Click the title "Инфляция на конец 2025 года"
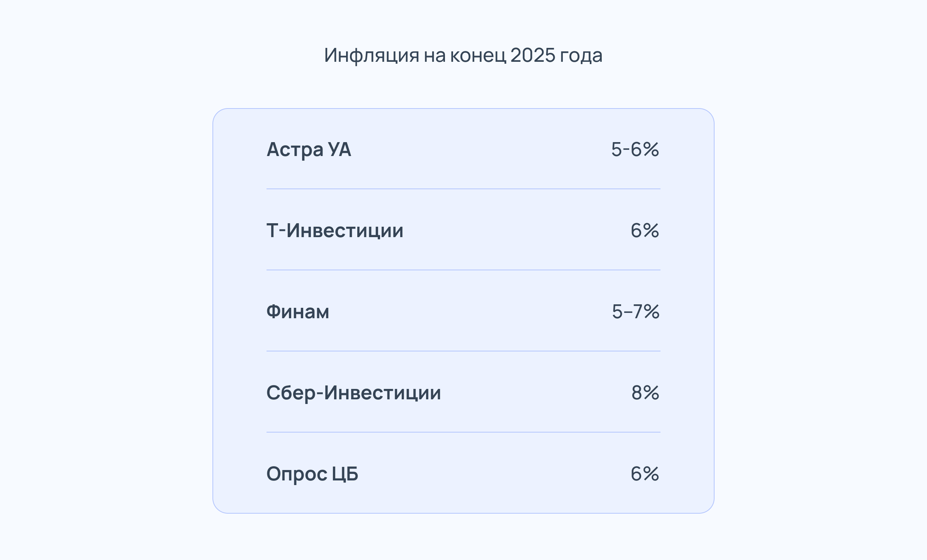 pyautogui.click(x=463, y=55)
